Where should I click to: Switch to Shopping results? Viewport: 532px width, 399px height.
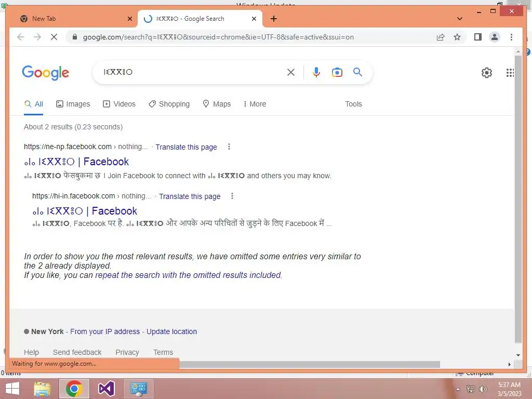point(169,104)
